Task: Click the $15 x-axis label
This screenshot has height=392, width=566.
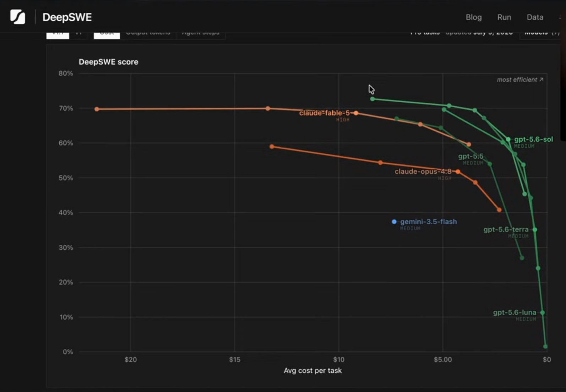Action: [x=235, y=359]
